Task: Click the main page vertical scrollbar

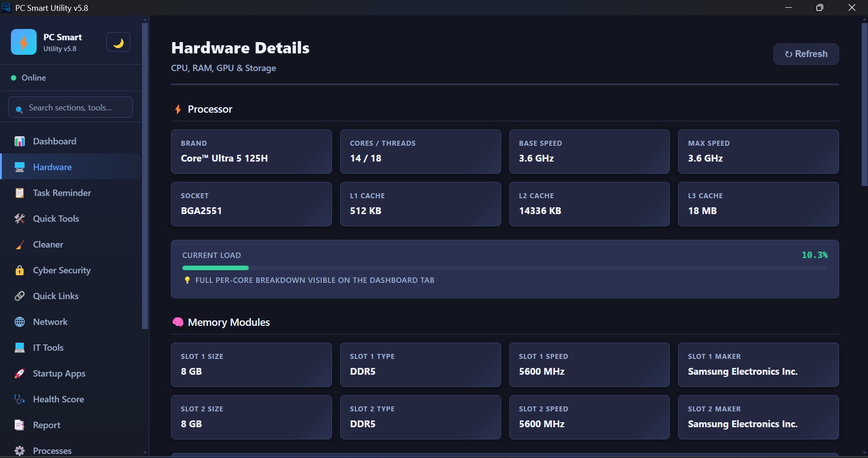Action: tap(864, 105)
